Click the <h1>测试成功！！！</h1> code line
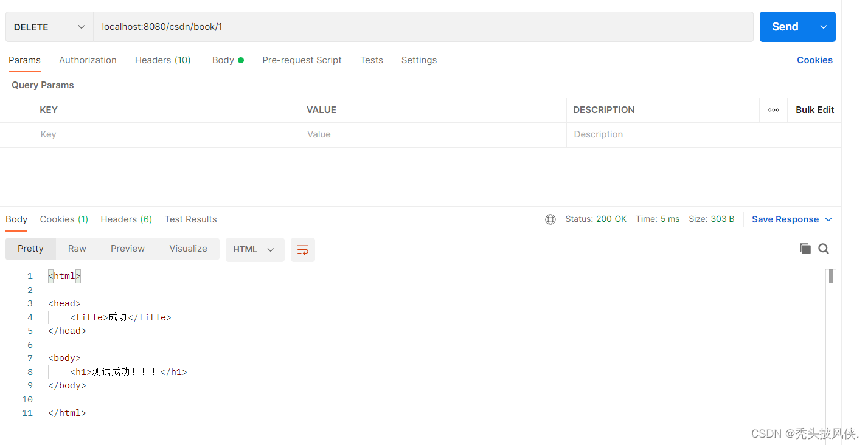868x445 pixels. click(x=129, y=372)
